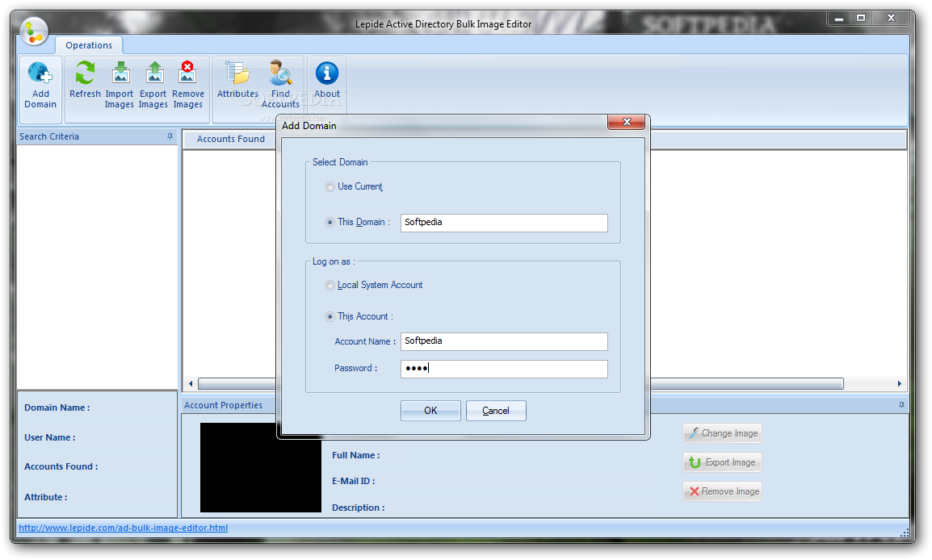Cancel the Add Domain dialog
The width and height of the screenshot is (932, 560).
[496, 411]
